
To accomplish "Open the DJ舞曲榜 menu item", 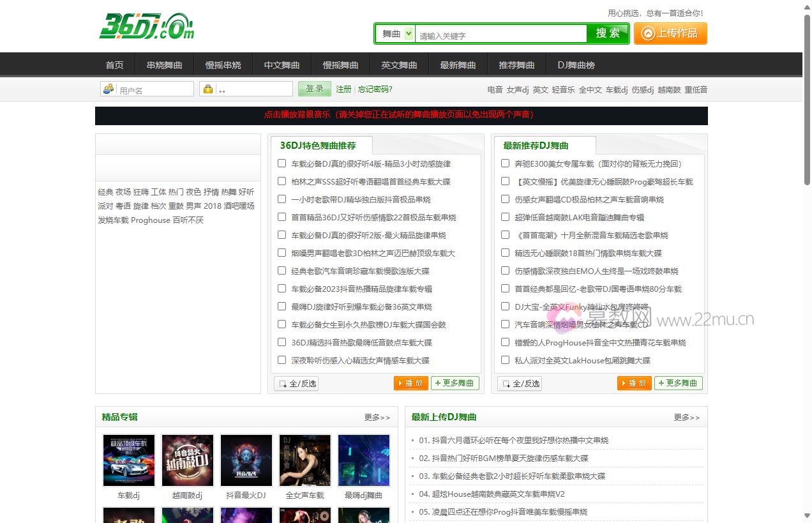I will [575, 64].
